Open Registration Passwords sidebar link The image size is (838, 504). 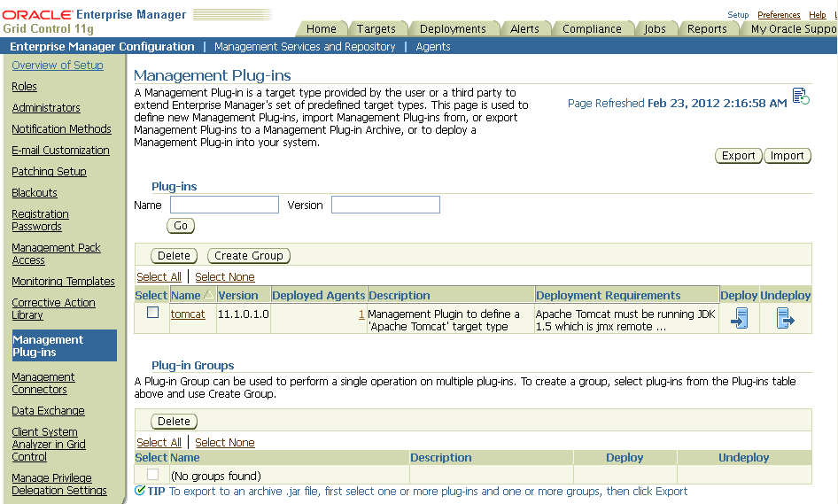tap(40, 221)
